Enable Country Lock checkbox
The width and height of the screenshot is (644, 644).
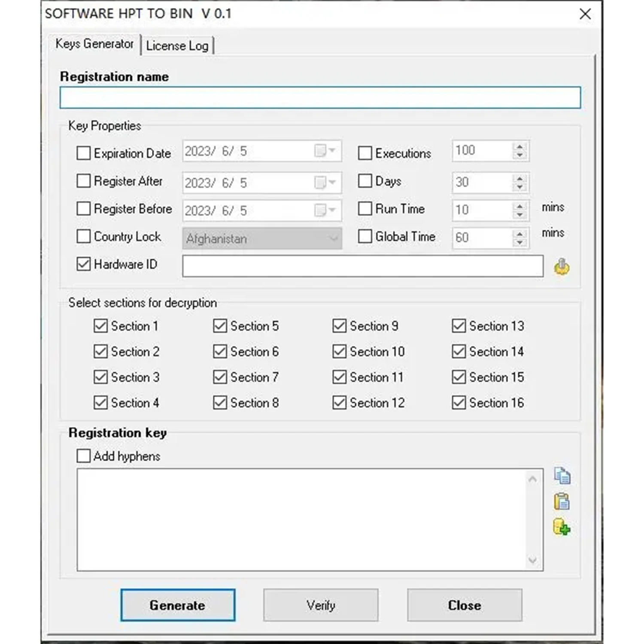click(x=83, y=237)
